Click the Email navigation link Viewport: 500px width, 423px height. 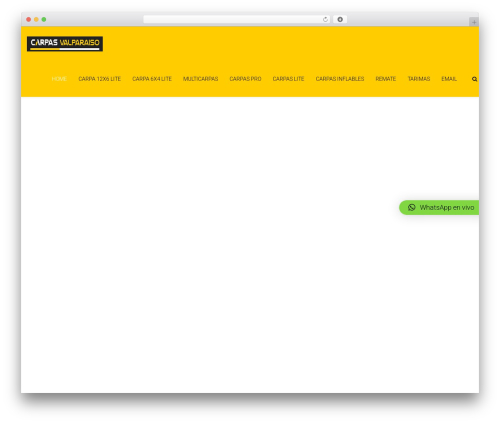(x=449, y=79)
